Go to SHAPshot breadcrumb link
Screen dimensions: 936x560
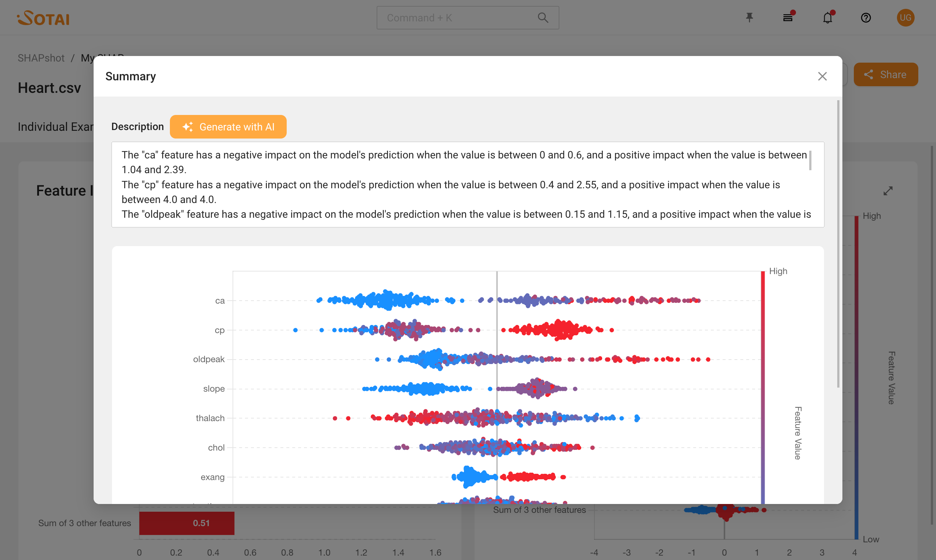click(x=41, y=58)
